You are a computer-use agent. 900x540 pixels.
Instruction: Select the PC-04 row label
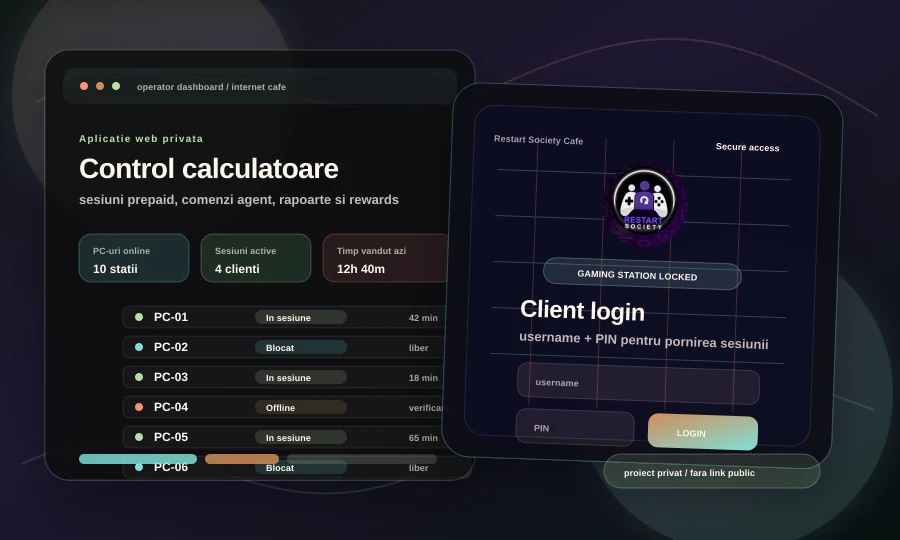[170, 407]
